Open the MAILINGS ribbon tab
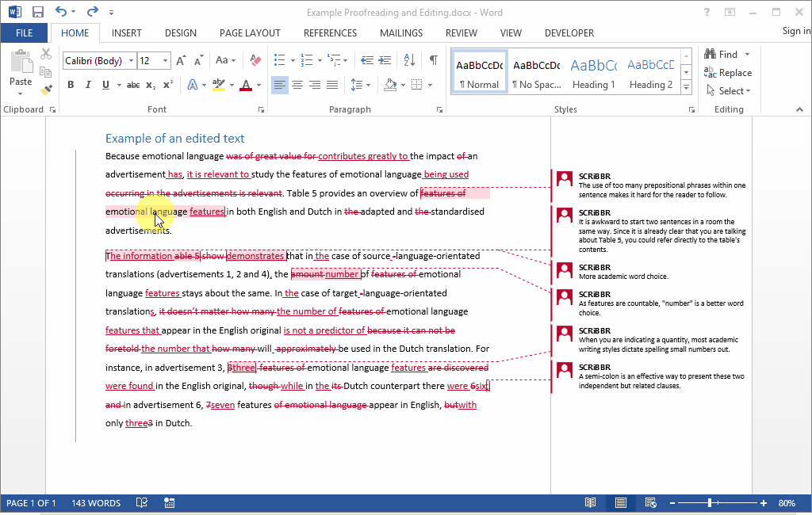Screen dimensions: 812x515 [x=400, y=32]
